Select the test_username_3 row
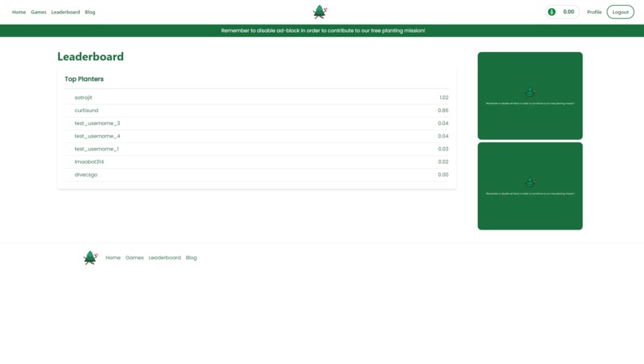The height and width of the screenshot is (364, 644). pyautogui.click(x=256, y=123)
